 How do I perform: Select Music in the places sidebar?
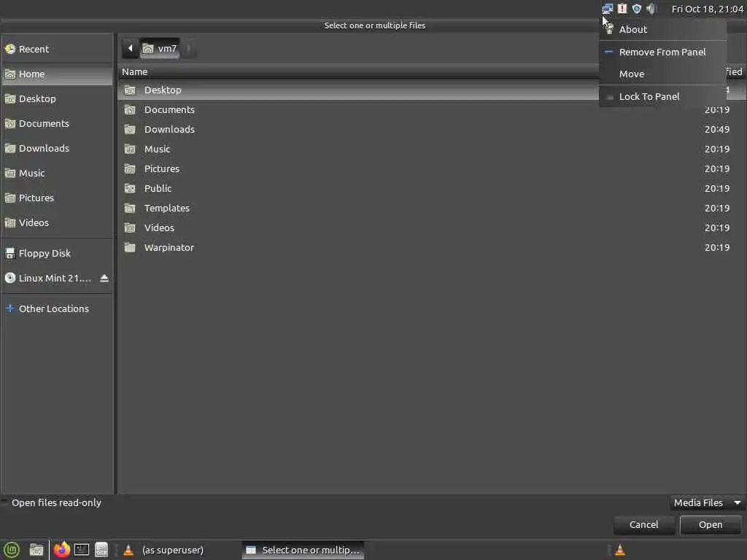point(57,173)
